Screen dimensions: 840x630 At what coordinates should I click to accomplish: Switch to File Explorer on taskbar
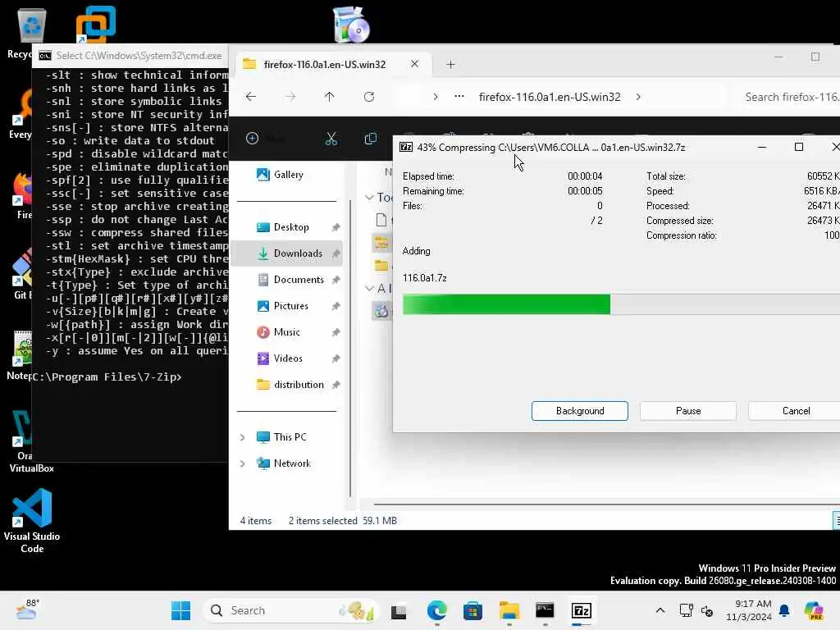[509, 610]
